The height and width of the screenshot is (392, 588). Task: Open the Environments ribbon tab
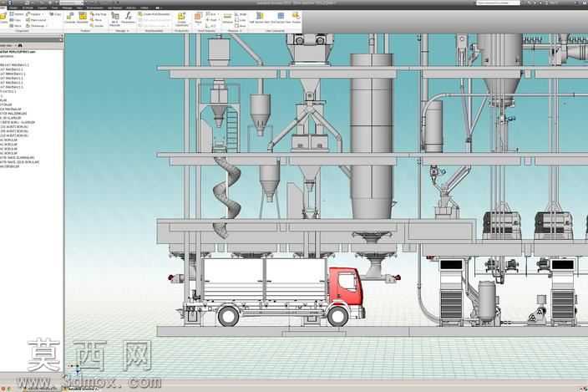coord(95,8)
